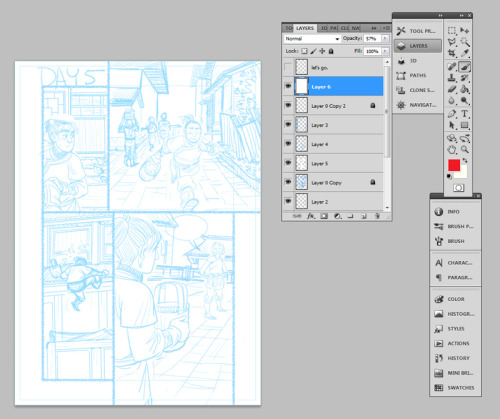Select the Rectangular Marquee tool
This screenshot has width=500, height=419.
452,31
